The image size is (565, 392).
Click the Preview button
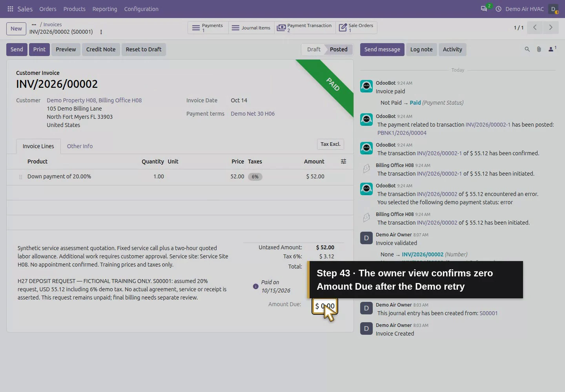[x=66, y=49]
